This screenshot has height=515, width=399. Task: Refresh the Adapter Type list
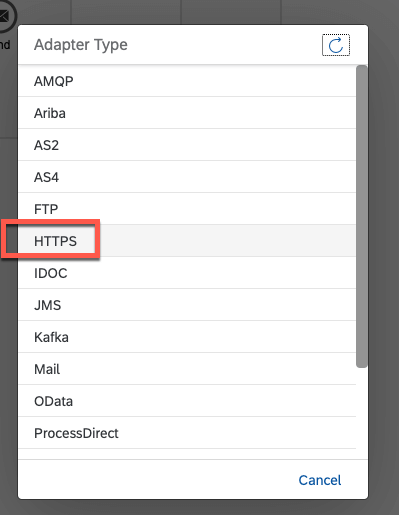tap(336, 45)
